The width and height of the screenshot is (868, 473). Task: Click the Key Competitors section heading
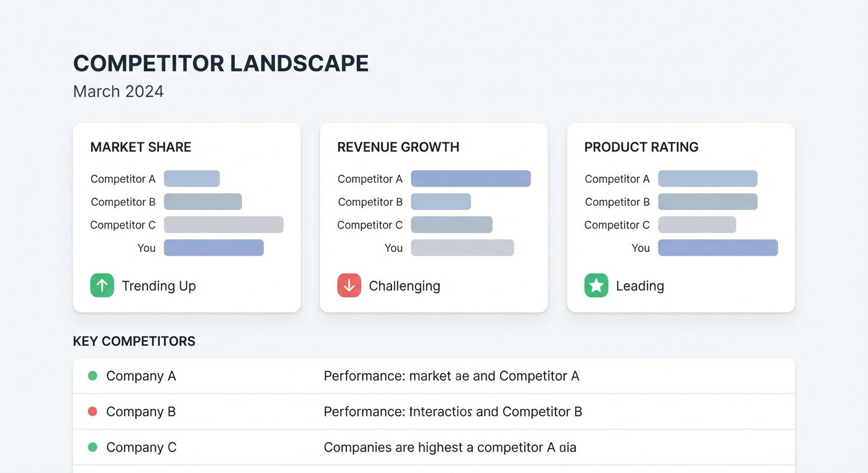point(134,341)
